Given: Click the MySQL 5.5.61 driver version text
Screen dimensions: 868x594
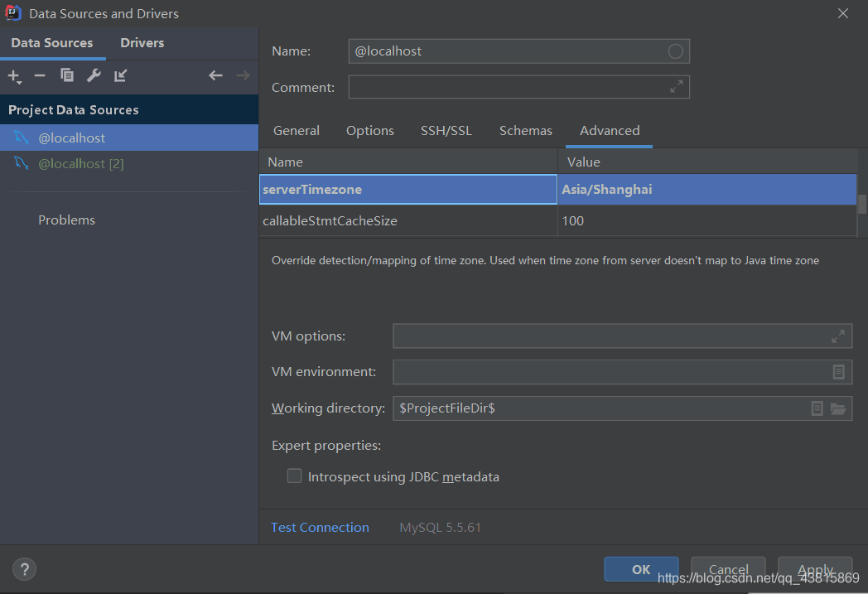Looking at the screenshot, I should [440, 528].
